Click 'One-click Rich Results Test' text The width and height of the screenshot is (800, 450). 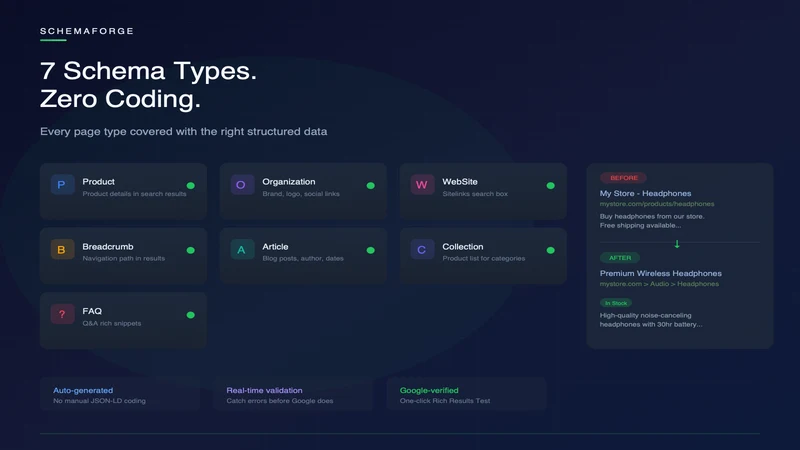445,401
